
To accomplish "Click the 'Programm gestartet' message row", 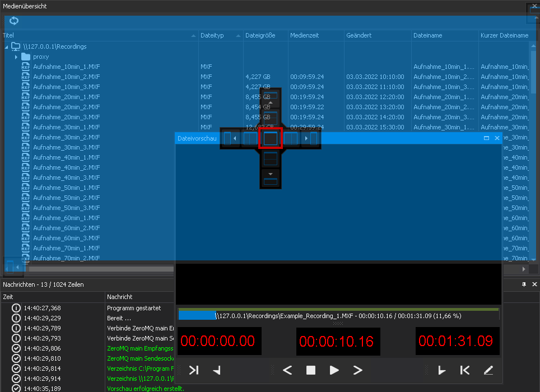I will [134, 308].
